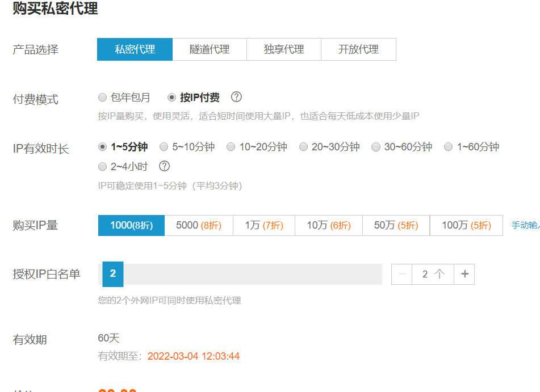Click the 购买私密代理 page heading
Image resolution: width=540 pixels, height=392 pixels.
55,8
